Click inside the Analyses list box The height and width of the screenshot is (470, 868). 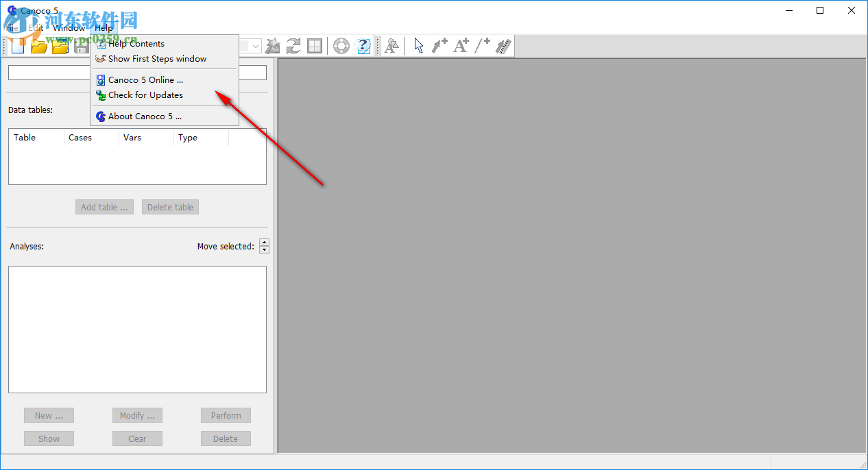coord(137,330)
